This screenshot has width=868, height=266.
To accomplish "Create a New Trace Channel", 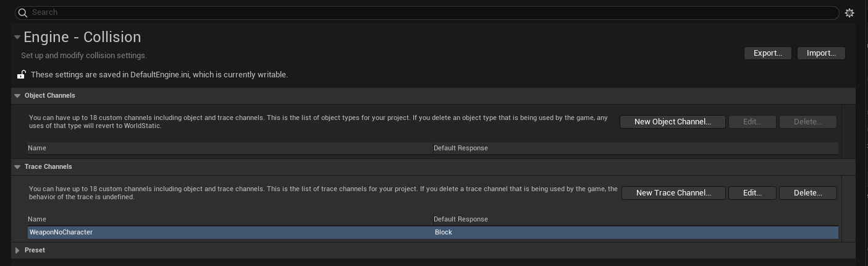I will [673, 193].
